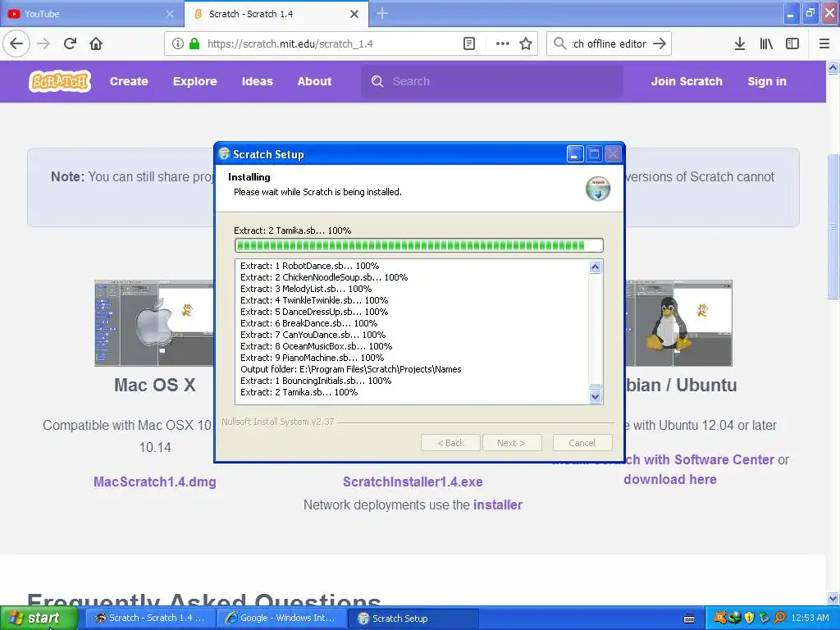Click the Linux penguin screenshot thumbnail

[678, 323]
